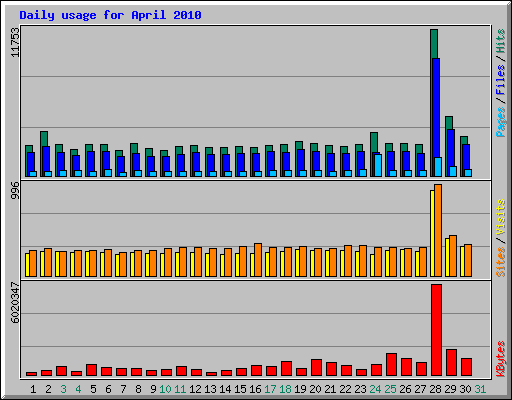Select the blue files bar for day 28
The image size is (512, 400).
pos(436,107)
